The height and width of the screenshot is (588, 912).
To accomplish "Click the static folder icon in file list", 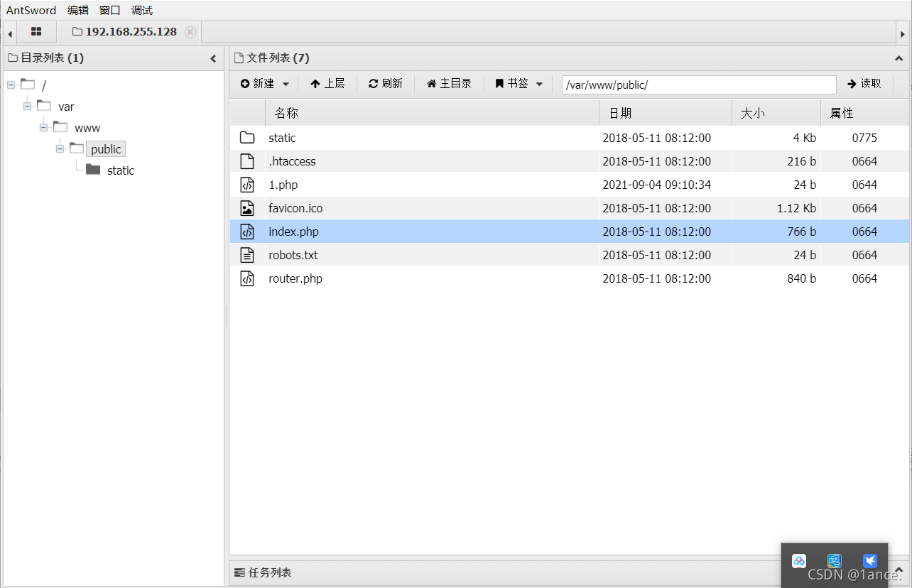I will point(247,138).
